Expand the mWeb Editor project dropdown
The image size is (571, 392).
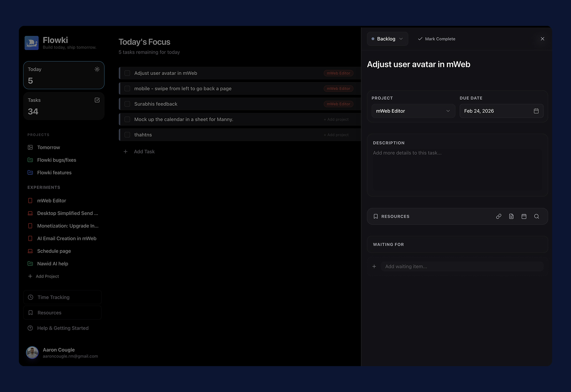coord(413,111)
